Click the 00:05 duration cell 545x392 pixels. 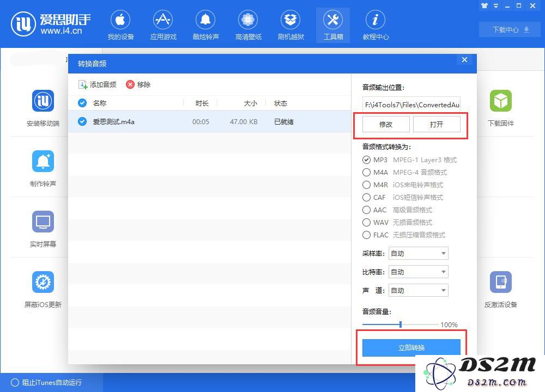[x=201, y=122]
